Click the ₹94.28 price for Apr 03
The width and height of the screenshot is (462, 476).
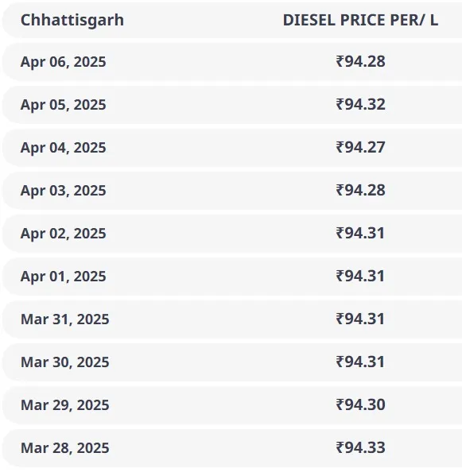tap(360, 190)
